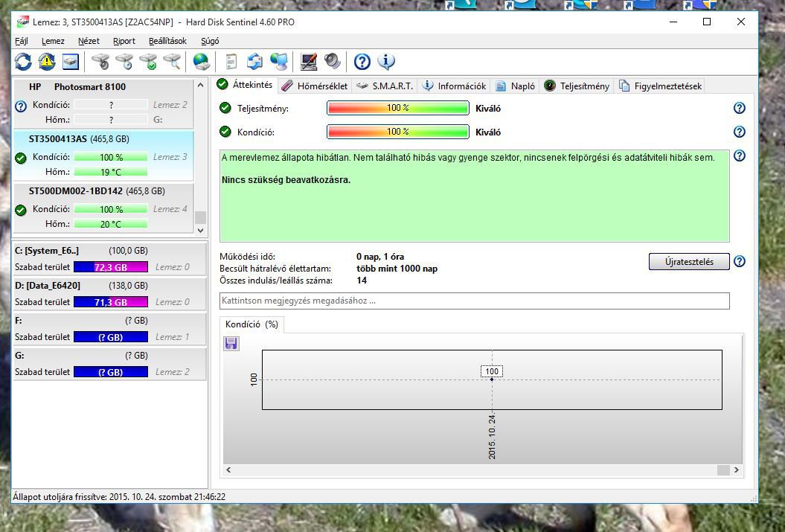
Task: Click C: free space 72,3 GB bar
Action: tap(111, 267)
